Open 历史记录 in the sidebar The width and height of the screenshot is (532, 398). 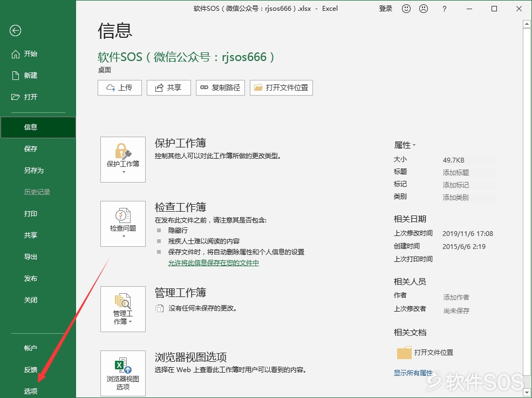tap(38, 192)
